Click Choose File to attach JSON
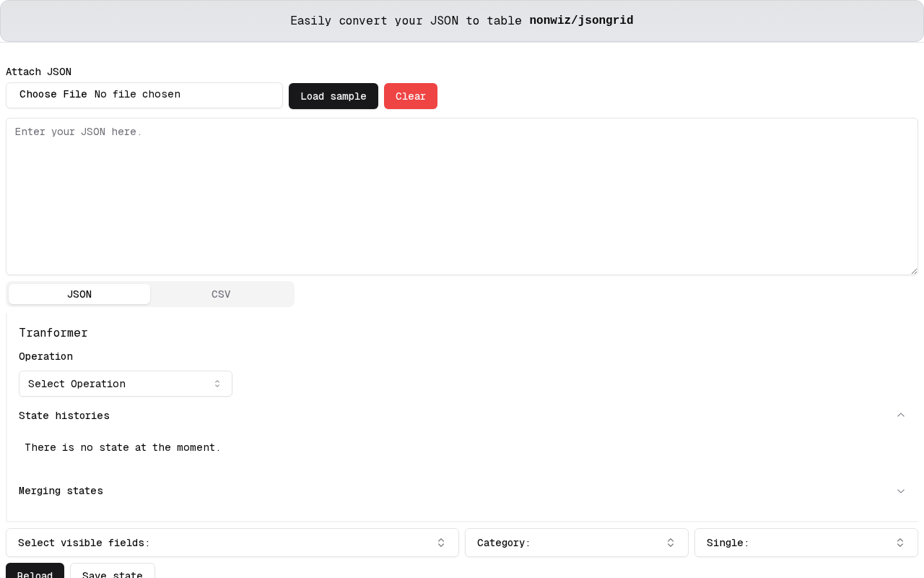The width and height of the screenshot is (924, 578). click(x=53, y=95)
